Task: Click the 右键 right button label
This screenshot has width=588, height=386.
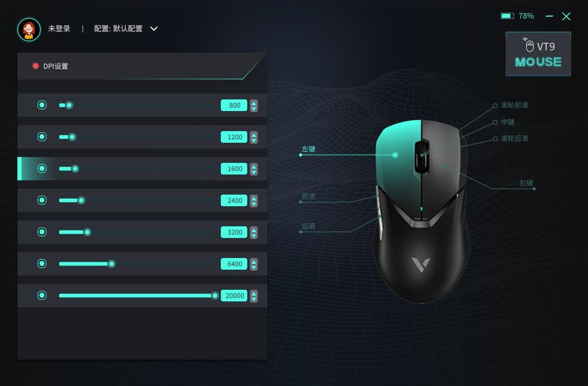Action: (x=526, y=183)
